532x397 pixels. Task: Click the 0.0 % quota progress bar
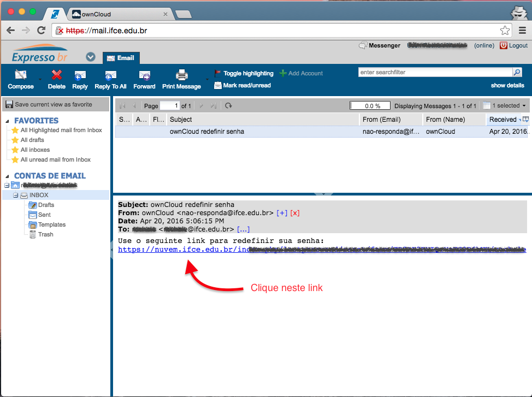(x=370, y=106)
